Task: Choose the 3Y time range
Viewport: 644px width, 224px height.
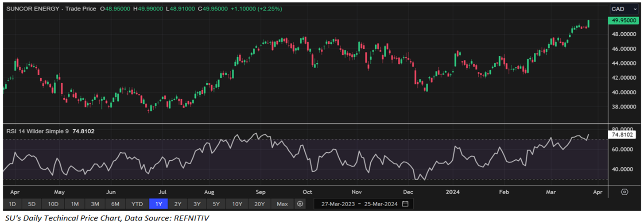Action: point(197,204)
